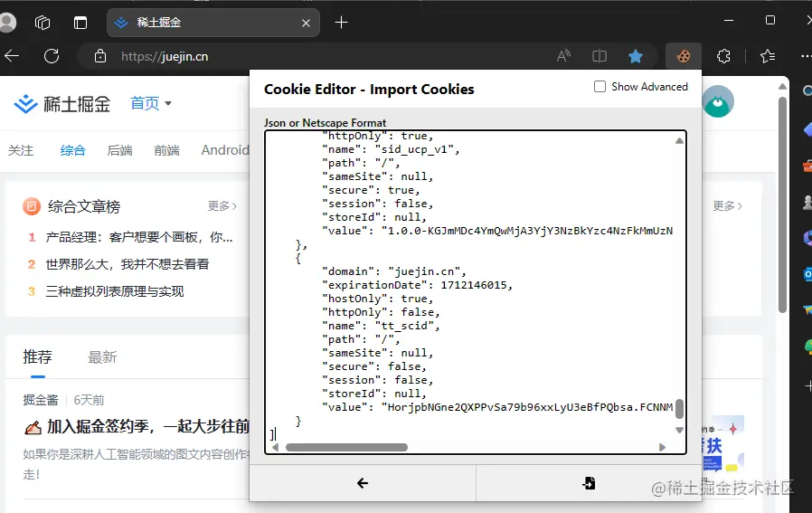Click the "name": "tt_scid" line
Image resolution: width=812 pixels, height=513 pixels.
coord(381,326)
